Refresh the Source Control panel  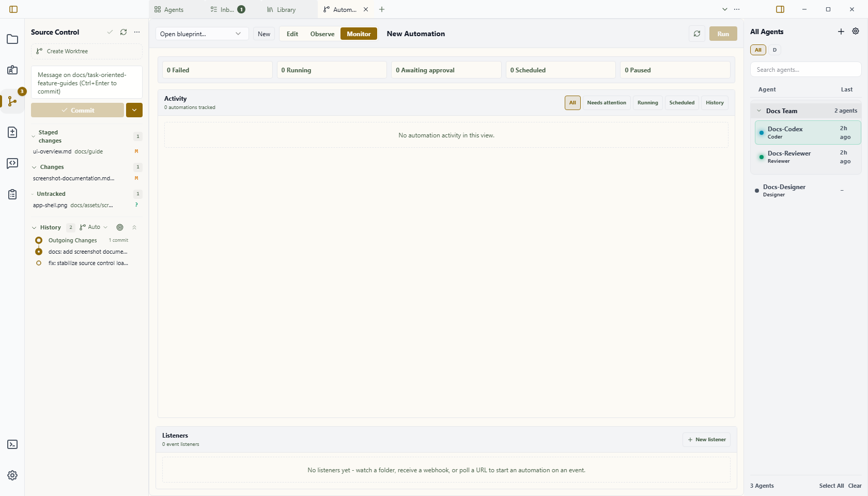pyautogui.click(x=123, y=32)
